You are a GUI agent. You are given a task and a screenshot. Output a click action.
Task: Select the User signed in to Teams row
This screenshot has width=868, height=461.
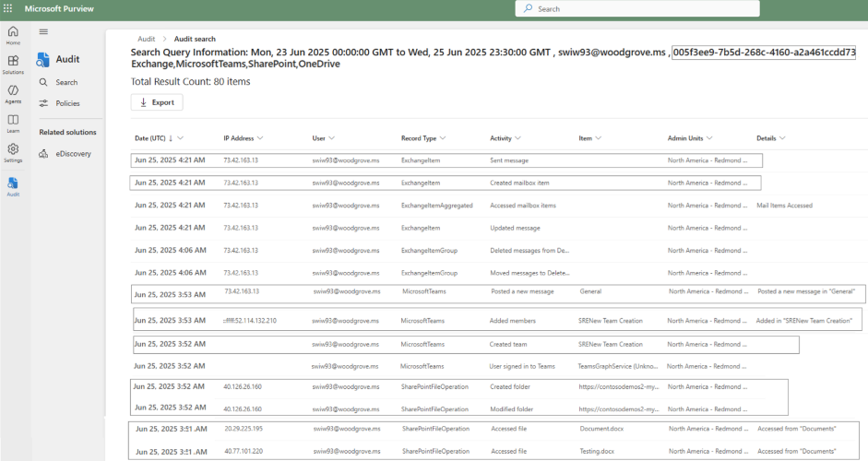coord(498,366)
